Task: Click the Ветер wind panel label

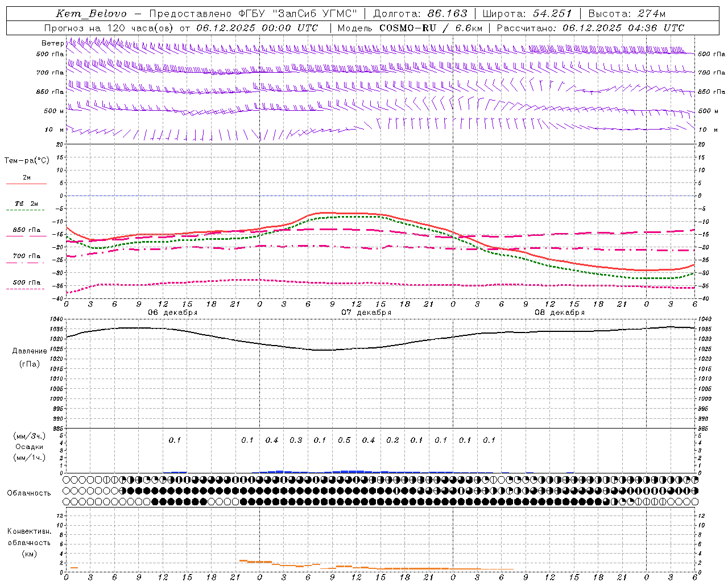Action: (x=52, y=43)
